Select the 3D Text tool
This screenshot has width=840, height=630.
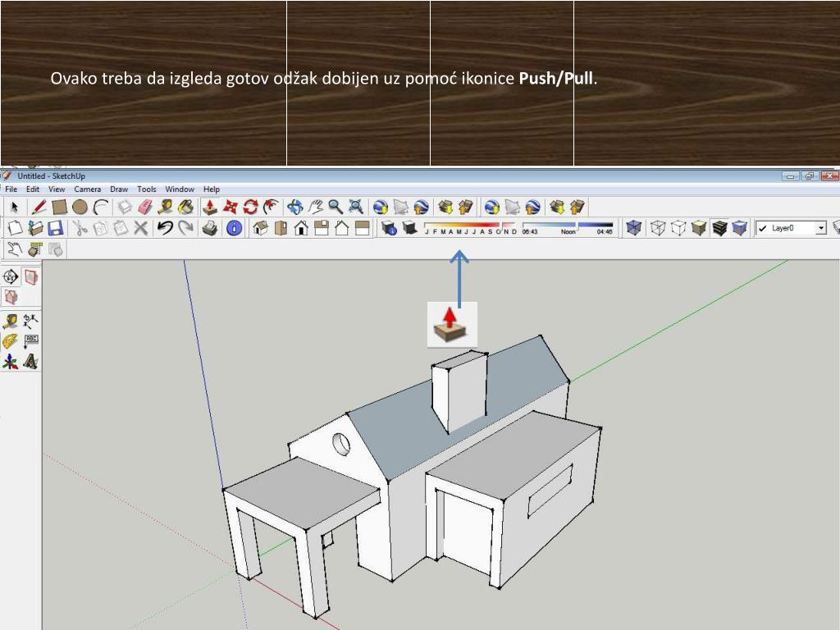pos(30,362)
